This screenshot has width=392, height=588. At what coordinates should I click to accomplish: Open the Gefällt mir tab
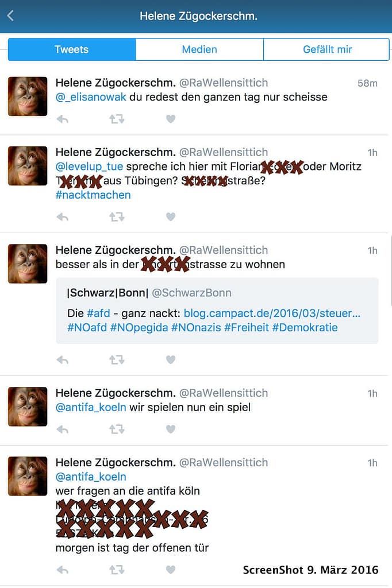click(x=326, y=49)
